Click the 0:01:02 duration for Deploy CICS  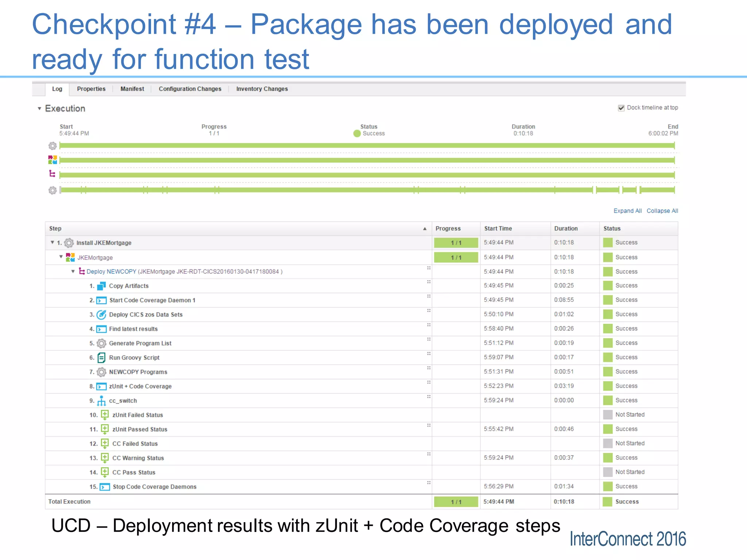564,314
